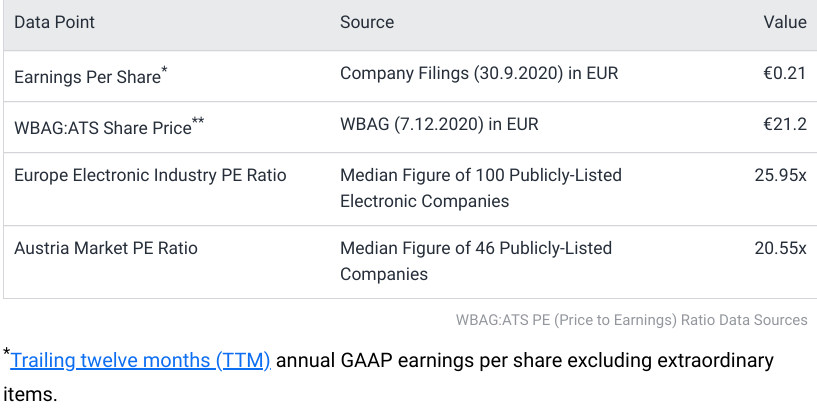817x417 pixels.
Task: Click the Value column header
Action: (785, 22)
